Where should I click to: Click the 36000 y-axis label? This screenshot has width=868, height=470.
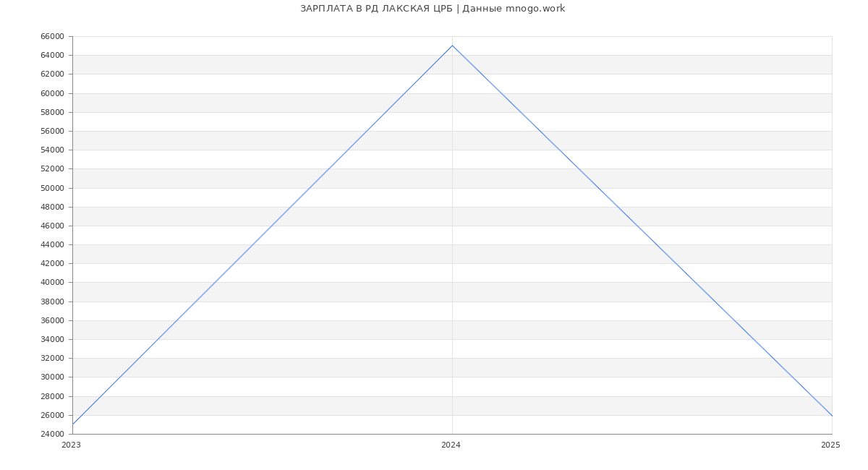(x=52, y=320)
